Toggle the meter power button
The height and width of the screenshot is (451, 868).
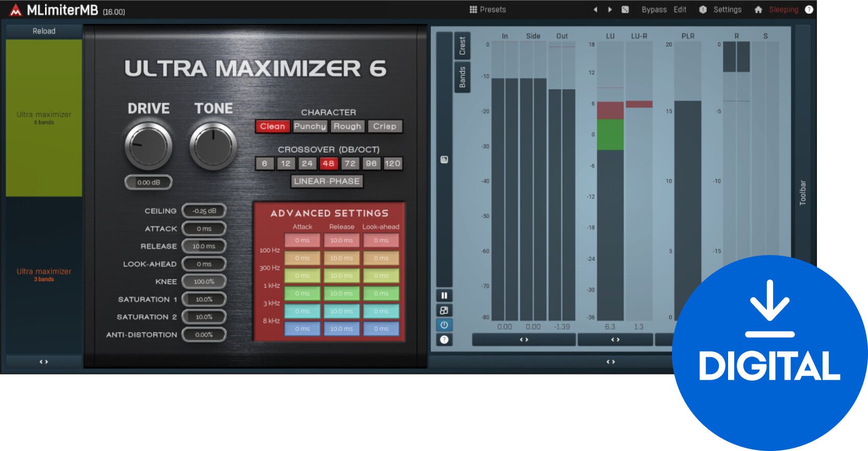pos(444,325)
